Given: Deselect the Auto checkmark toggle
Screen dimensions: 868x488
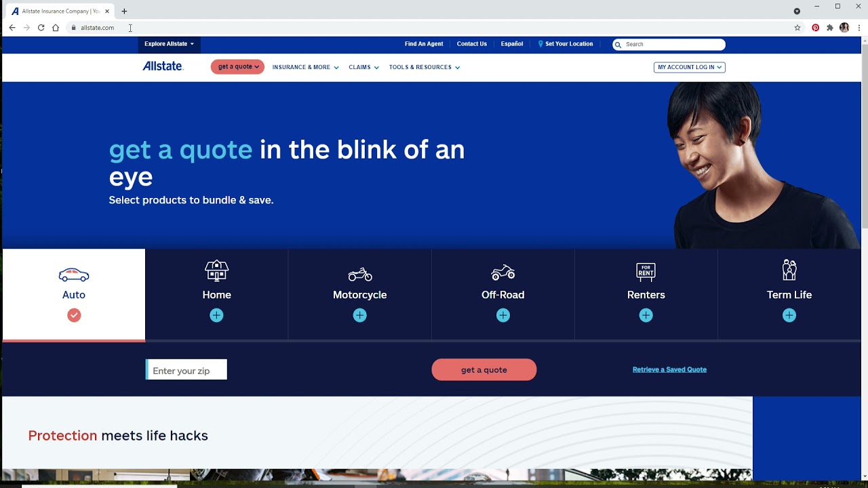Looking at the screenshot, I should (x=74, y=315).
